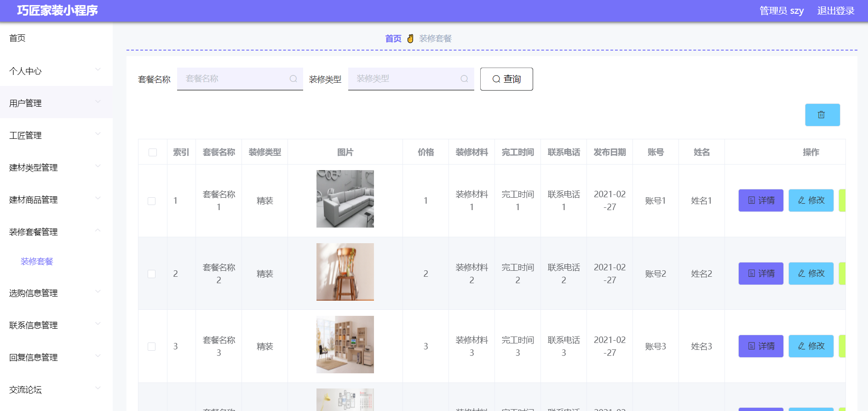Expand 建材商品管理 menu section
This screenshot has height=411, width=868.
[56, 200]
